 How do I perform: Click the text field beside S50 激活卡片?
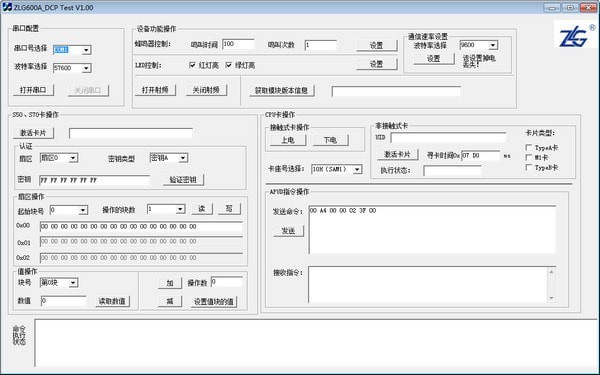pyautogui.click(x=131, y=133)
